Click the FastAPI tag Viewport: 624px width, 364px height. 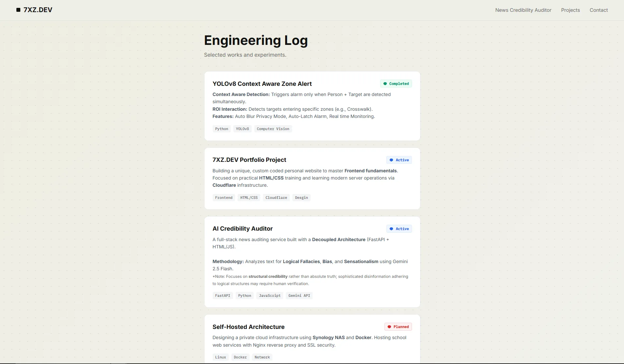(223, 296)
